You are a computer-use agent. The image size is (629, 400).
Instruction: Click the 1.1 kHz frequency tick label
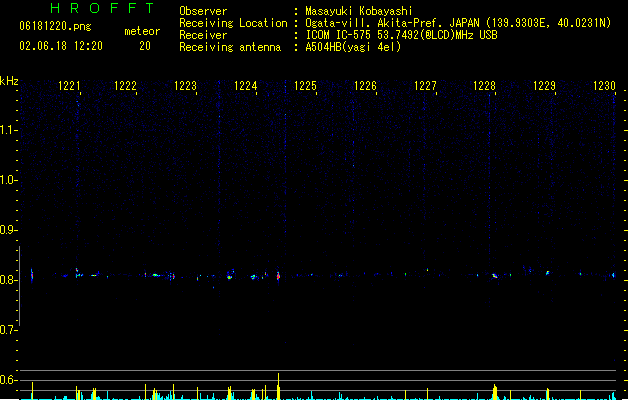coord(8,130)
